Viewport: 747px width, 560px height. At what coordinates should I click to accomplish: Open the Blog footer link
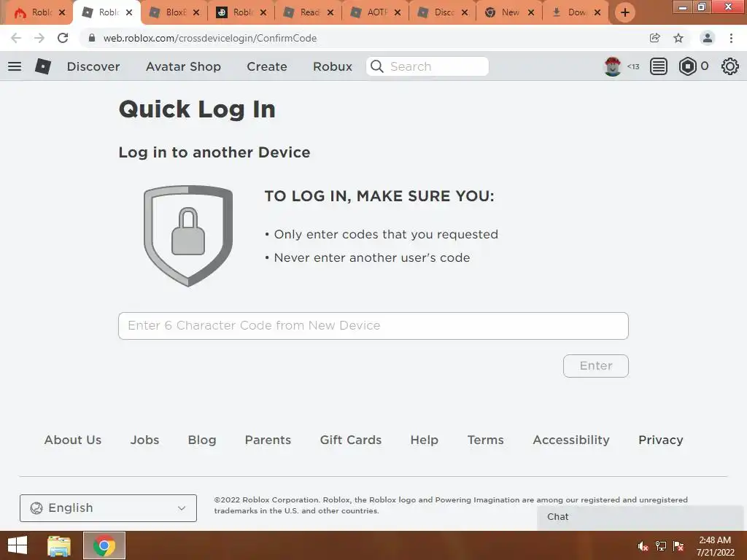click(202, 440)
